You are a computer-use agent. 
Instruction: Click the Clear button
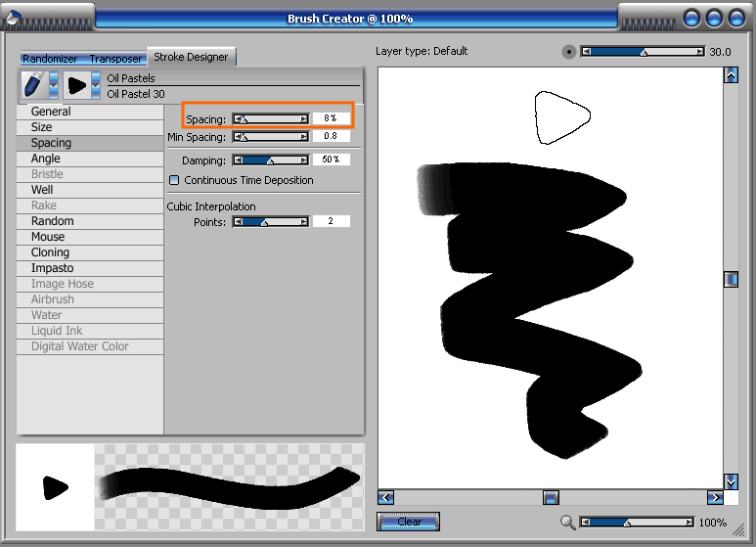(x=409, y=522)
